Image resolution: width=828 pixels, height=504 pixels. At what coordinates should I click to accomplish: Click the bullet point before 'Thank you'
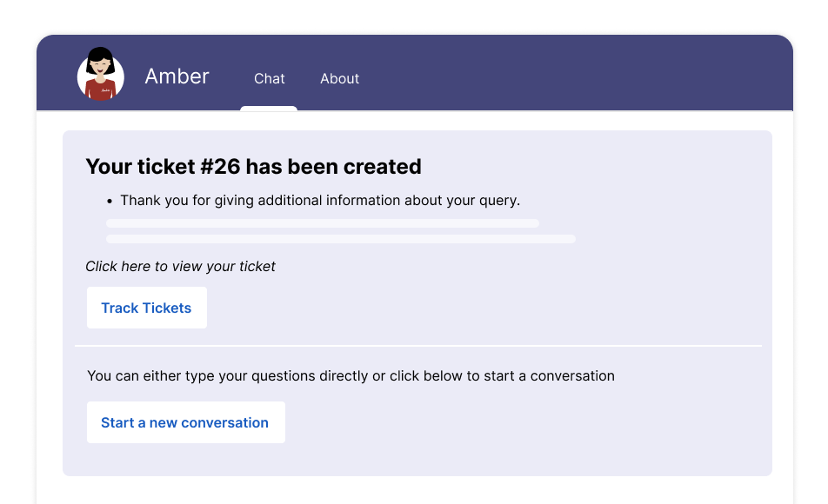tap(110, 201)
